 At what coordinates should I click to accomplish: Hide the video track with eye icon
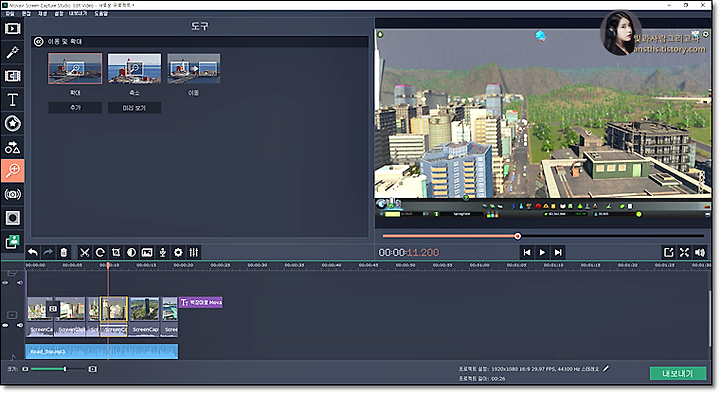pos(6,326)
